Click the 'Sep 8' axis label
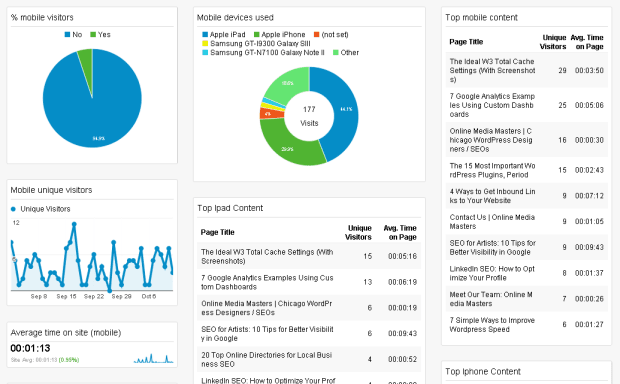 pyautogui.click(x=39, y=296)
